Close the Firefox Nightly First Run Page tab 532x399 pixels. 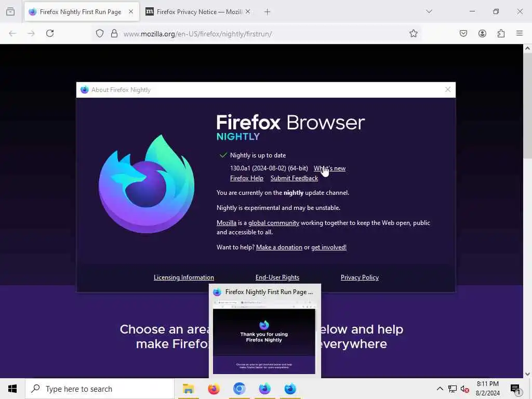point(130,11)
